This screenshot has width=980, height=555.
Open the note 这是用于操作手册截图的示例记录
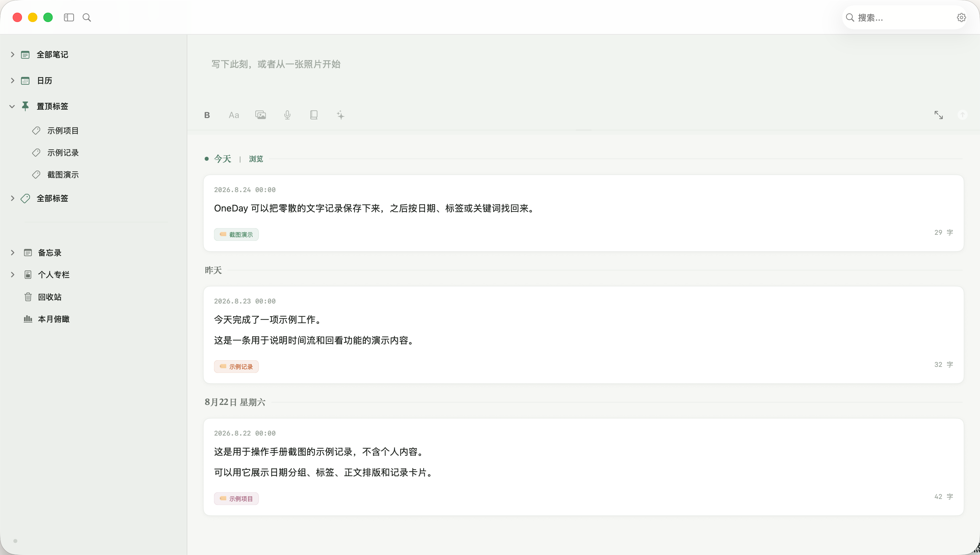(x=584, y=467)
